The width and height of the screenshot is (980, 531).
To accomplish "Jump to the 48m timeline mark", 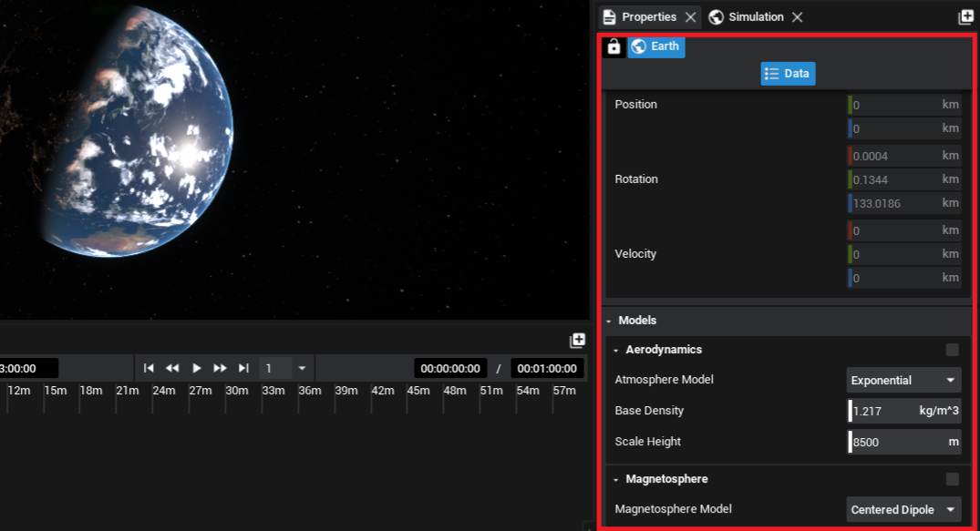I will [455, 391].
